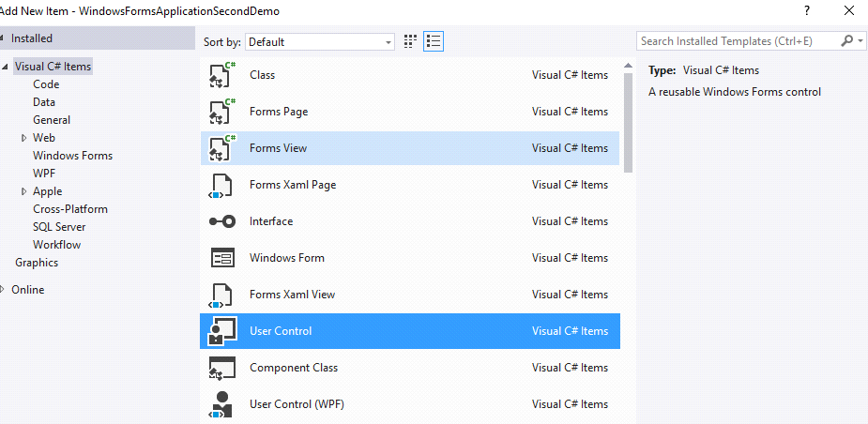Click 'Visual C# Items' in the Windows Form row
Image resolution: width=868 pixels, height=424 pixels.
click(x=570, y=257)
